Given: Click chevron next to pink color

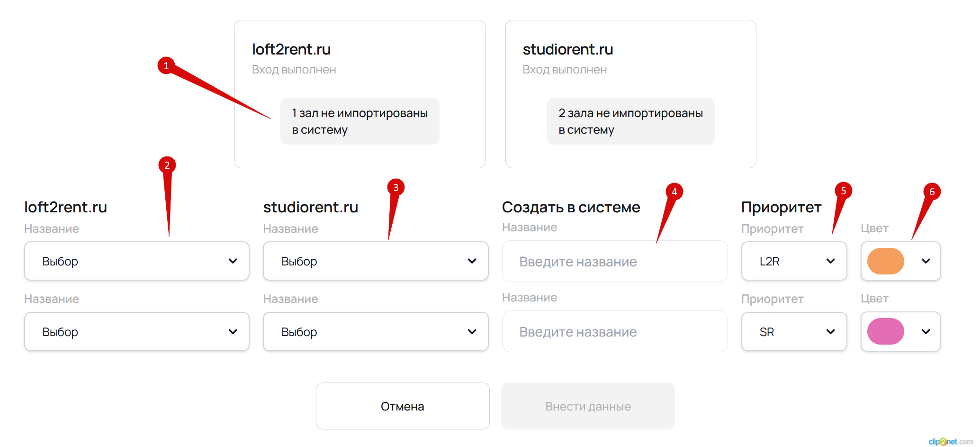Looking at the screenshot, I should pos(926,331).
